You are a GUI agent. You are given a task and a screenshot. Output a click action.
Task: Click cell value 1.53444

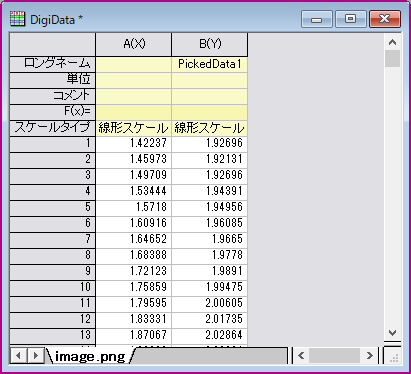pyautogui.click(x=134, y=192)
